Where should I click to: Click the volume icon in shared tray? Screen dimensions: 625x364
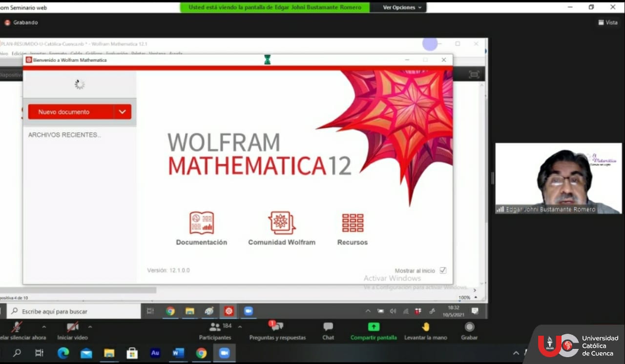coord(393,311)
